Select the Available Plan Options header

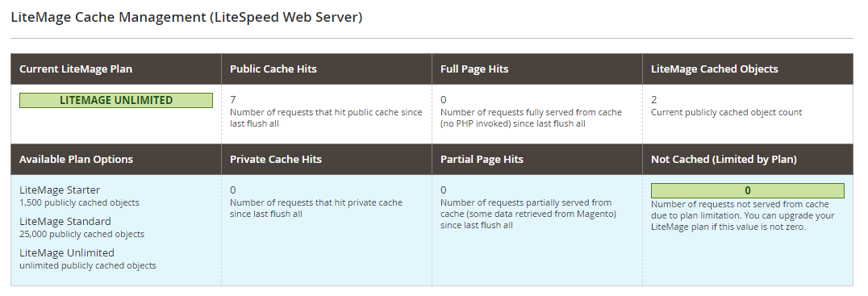[x=77, y=160]
